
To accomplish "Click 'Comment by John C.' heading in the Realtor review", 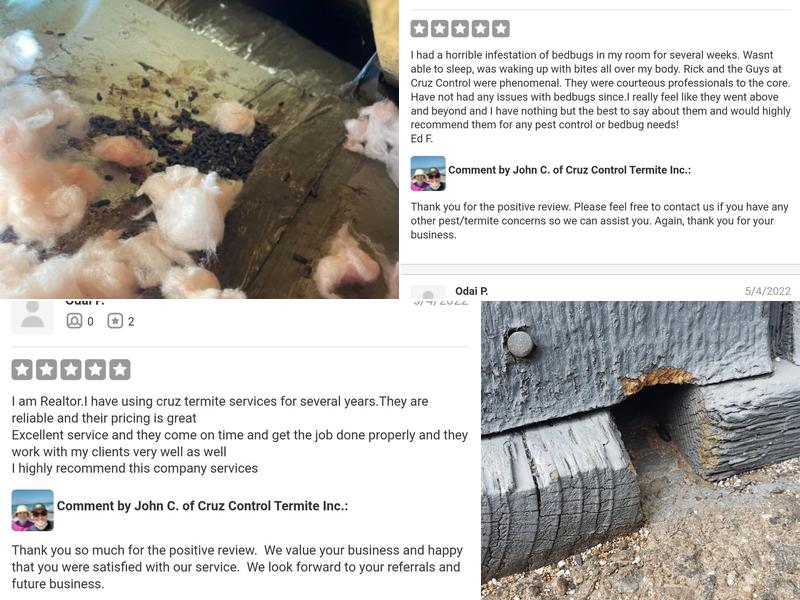I will tap(202, 506).
